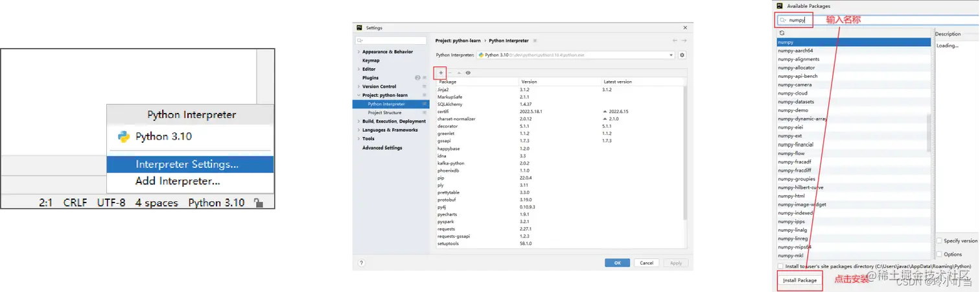Expand Languages & Frameworks node
The height and width of the screenshot is (292, 980).
point(358,130)
